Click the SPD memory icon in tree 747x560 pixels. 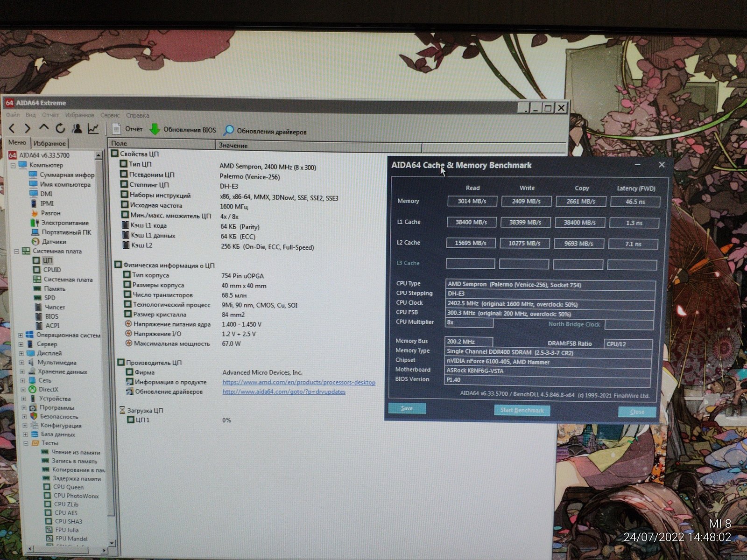pos(38,298)
